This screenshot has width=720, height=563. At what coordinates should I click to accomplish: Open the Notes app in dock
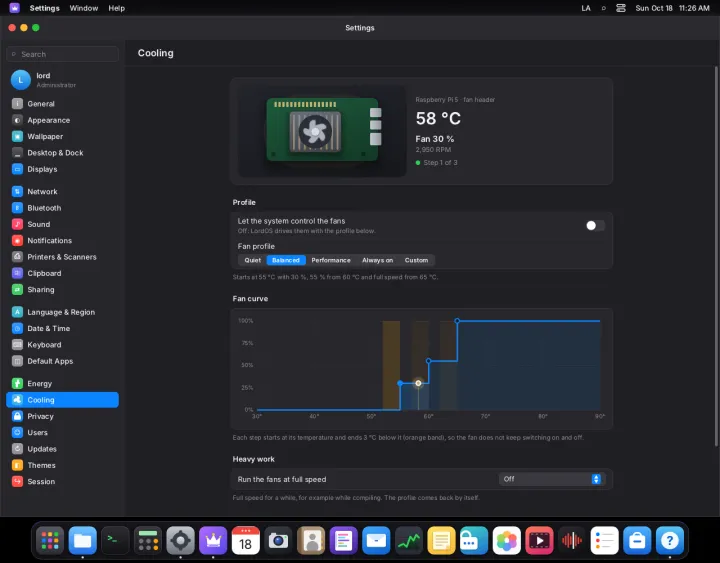coord(441,540)
